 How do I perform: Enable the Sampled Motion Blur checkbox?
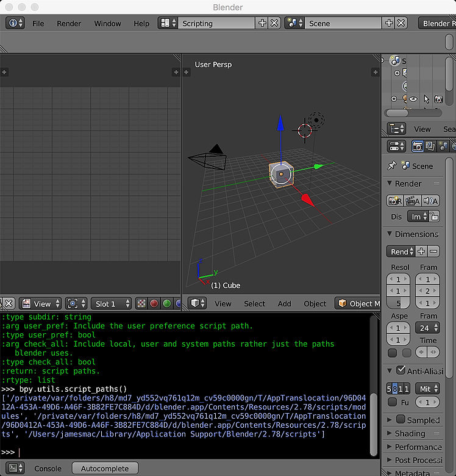point(401,419)
